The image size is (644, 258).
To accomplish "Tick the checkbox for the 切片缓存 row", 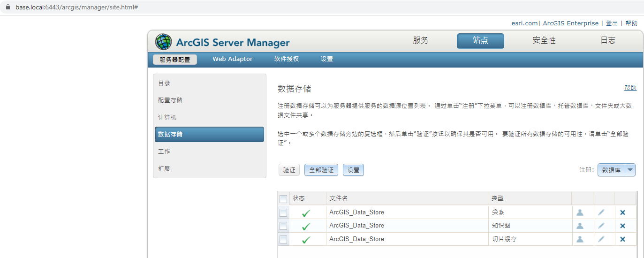I will coord(283,239).
